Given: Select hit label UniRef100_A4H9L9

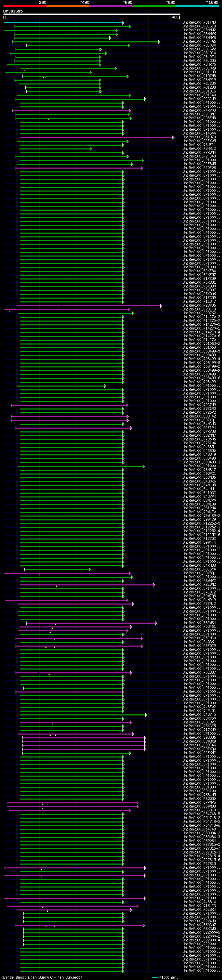Looking at the screenshot, I should click(199, 600).
